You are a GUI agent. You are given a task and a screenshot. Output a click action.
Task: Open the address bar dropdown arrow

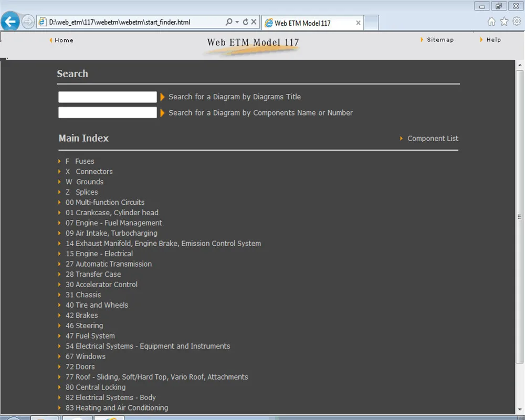[237, 22]
